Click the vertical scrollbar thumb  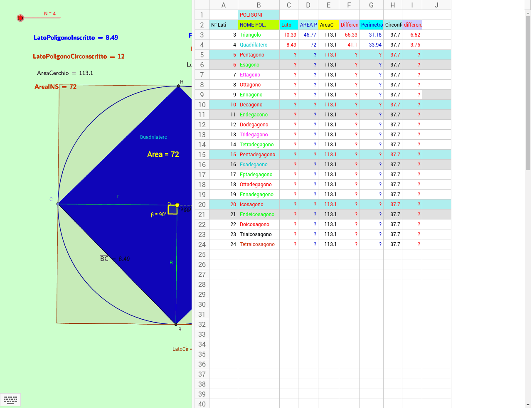coord(528,94)
